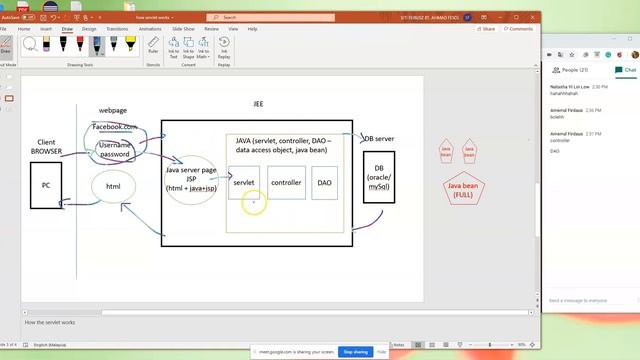Start presentation from beginning icon
The height and width of the screenshot is (360, 640).
pyautogui.click(x=77, y=18)
